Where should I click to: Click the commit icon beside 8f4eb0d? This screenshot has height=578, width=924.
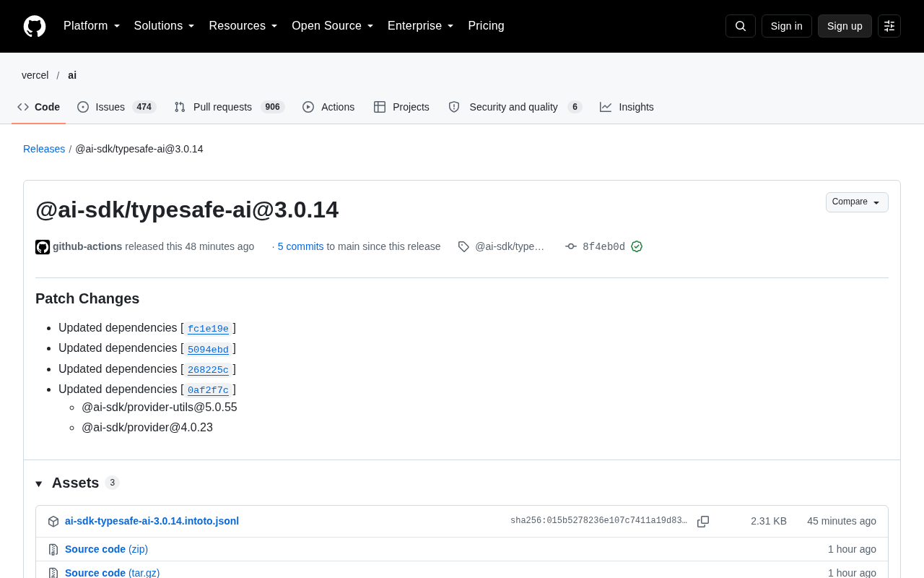(571, 246)
